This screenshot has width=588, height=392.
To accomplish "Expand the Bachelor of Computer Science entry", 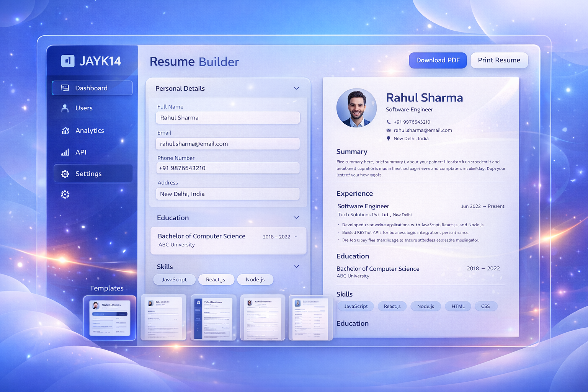I will [x=296, y=237].
